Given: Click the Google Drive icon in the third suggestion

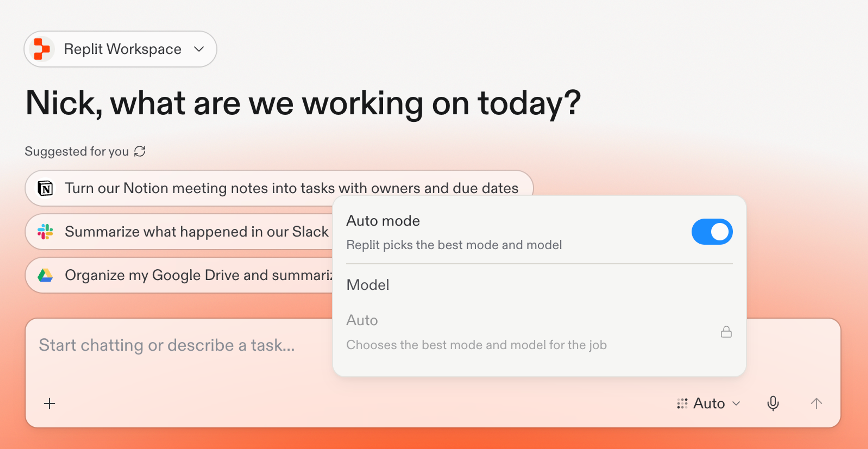Looking at the screenshot, I should pyautogui.click(x=45, y=275).
